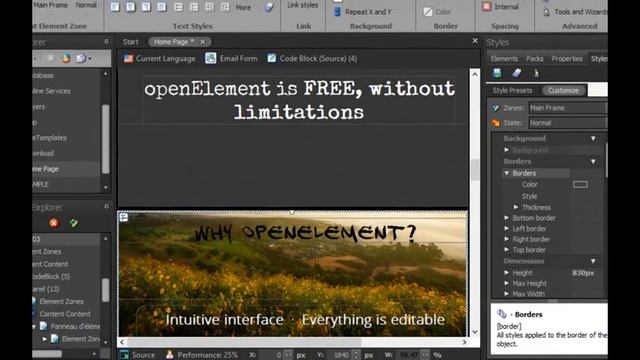Click the eraser icon in Text Styles ribbon
640x360 pixels.
269,7
